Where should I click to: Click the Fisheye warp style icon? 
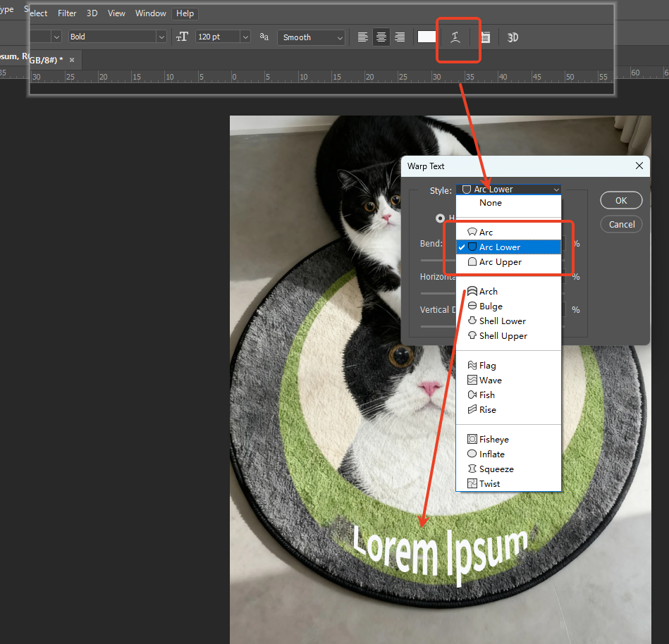coord(472,438)
